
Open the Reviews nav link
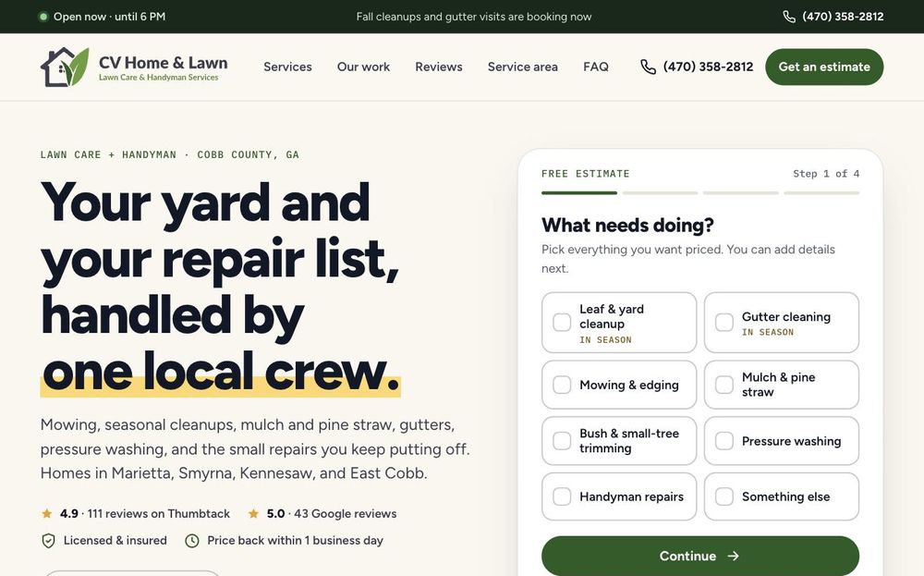[439, 67]
